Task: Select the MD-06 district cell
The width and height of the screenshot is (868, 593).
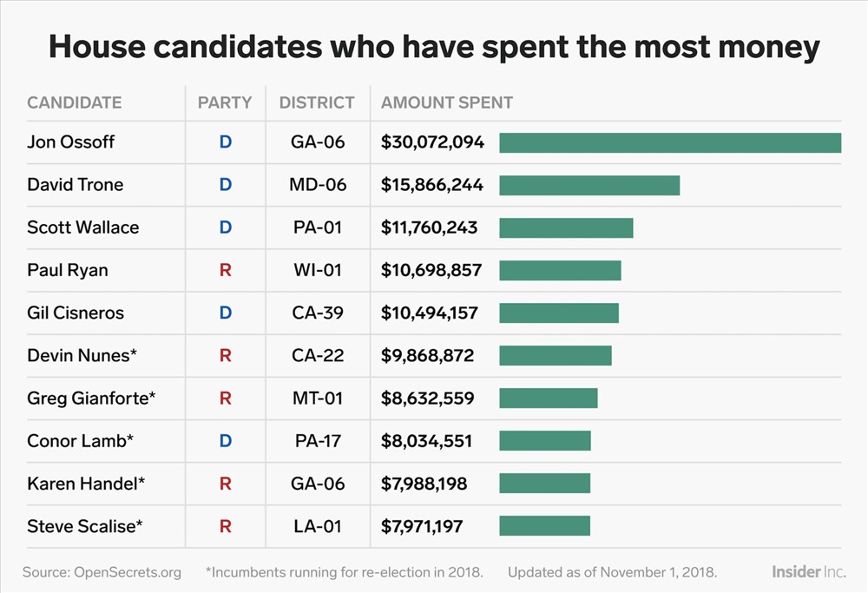Action: (318, 185)
